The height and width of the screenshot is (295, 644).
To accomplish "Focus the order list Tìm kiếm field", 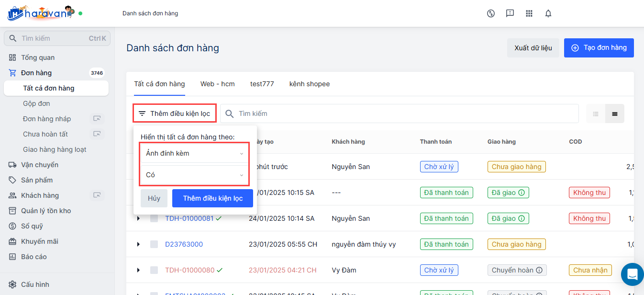I will (x=400, y=114).
